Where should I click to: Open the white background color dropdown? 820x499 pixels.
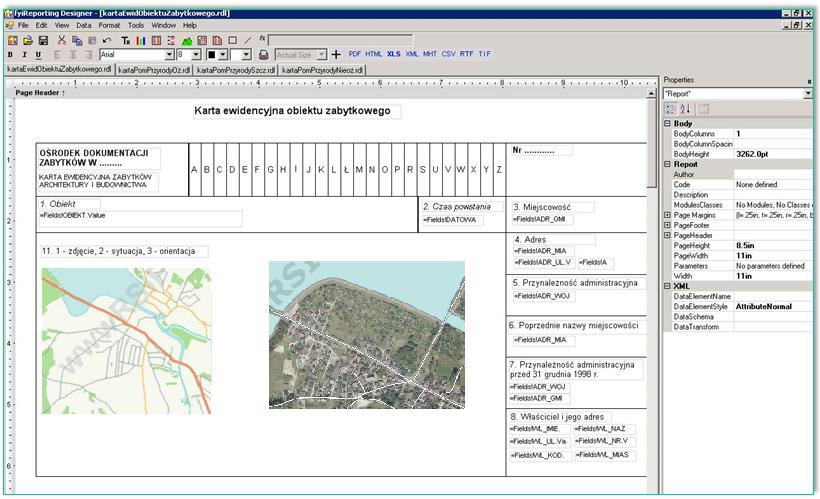point(247,54)
